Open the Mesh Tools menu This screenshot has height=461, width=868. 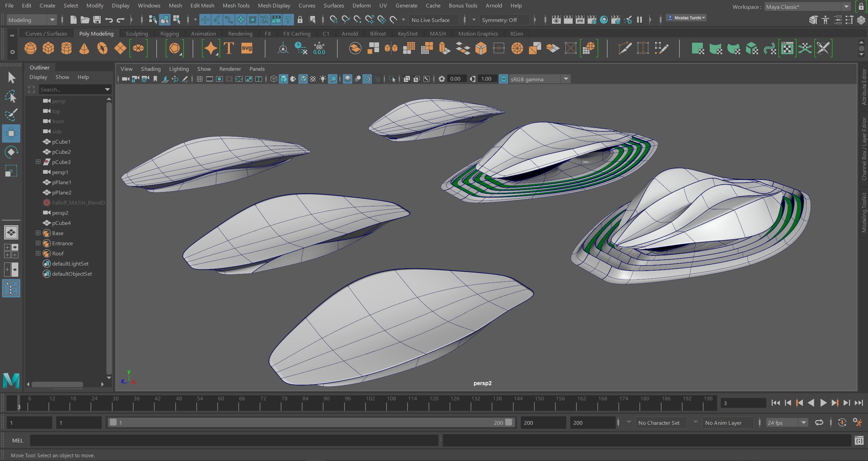[236, 6]
